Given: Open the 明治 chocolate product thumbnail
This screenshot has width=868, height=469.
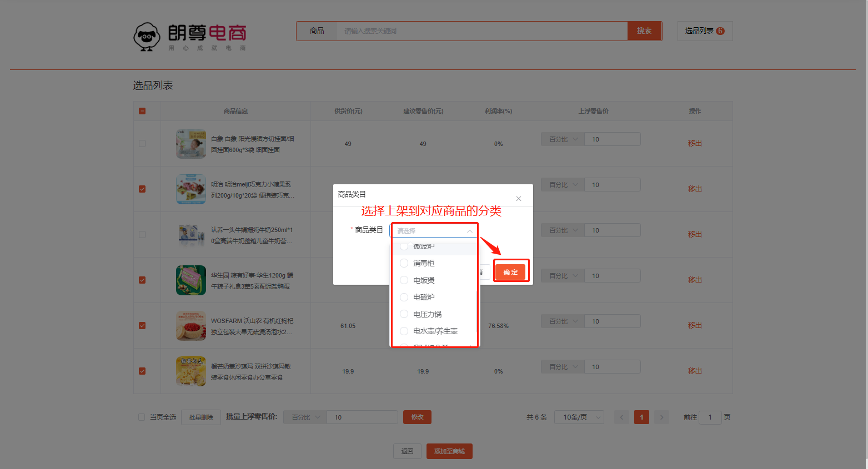Looking at the screenshot, I should point(190,189).
